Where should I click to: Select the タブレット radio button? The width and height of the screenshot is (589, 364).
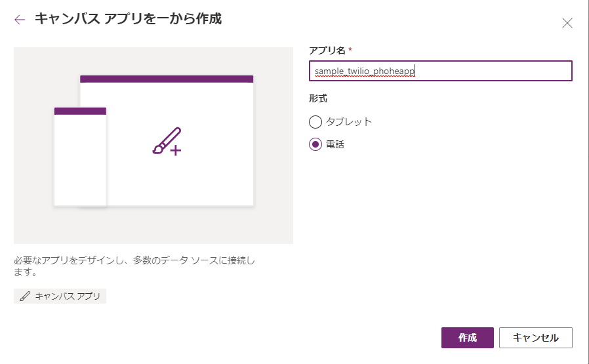[315, 122]
